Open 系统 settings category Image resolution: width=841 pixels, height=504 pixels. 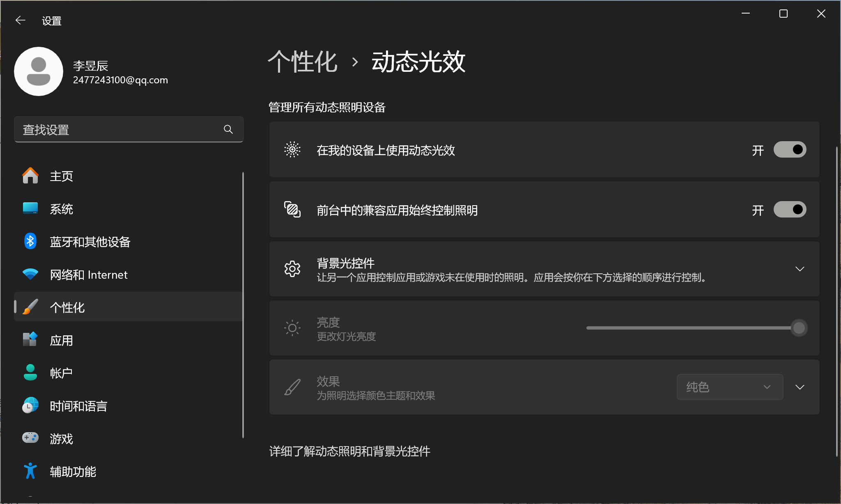[x=61, y=209]
